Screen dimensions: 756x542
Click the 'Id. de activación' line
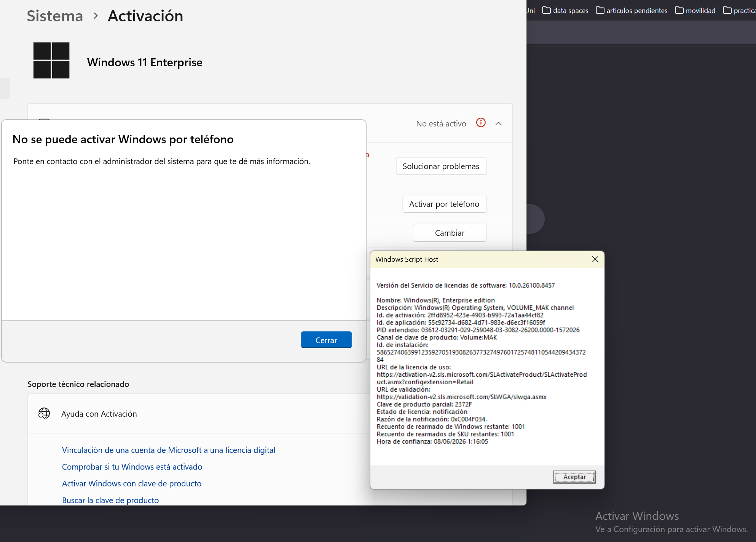click(x=460, y=315)
